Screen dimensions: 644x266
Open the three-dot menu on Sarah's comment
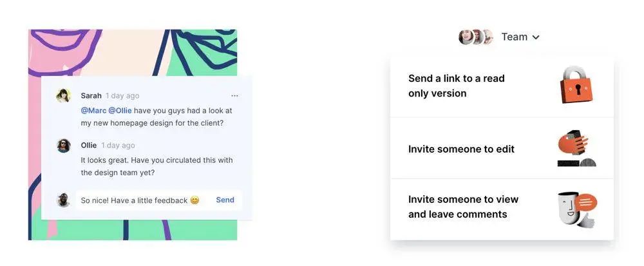tap(234, 96)
